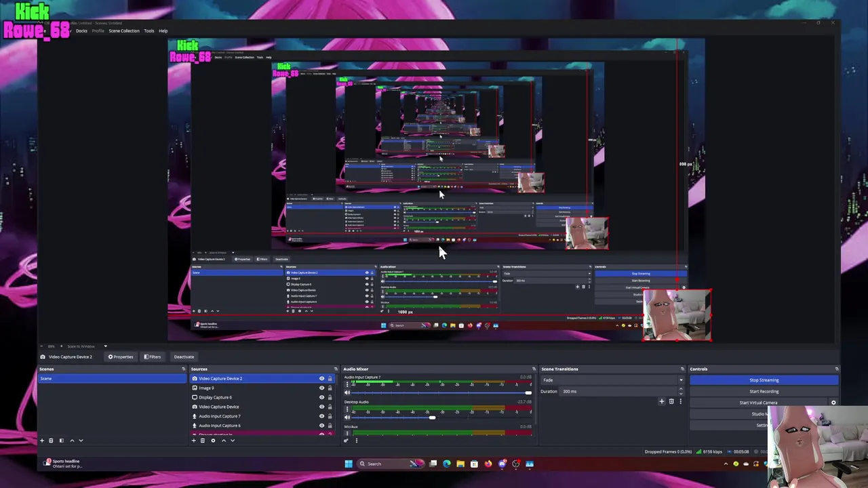Pop out the Scene Transitions dock icon
This screenshot has height=488, width=868.
pyautogui.click(x=682, y=369)
